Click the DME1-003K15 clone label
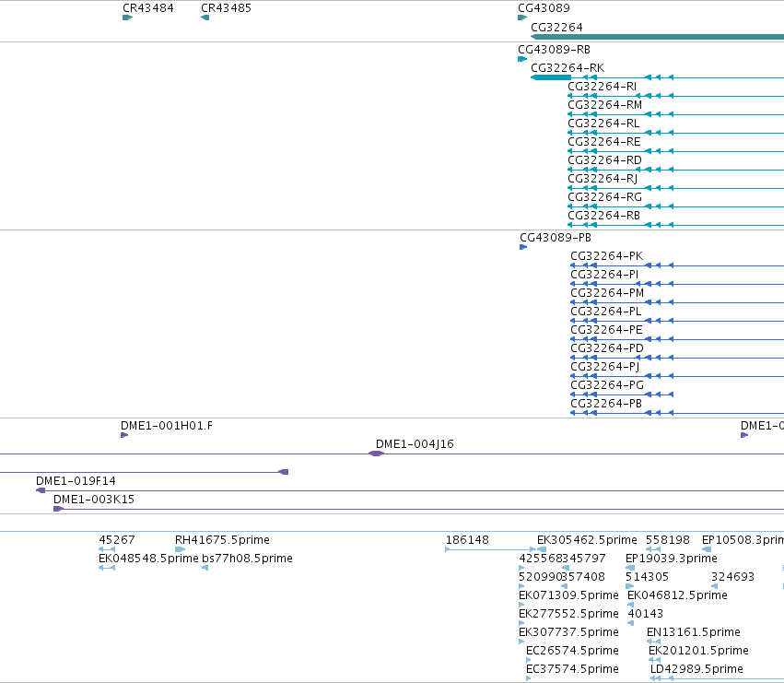 (93, 500)
